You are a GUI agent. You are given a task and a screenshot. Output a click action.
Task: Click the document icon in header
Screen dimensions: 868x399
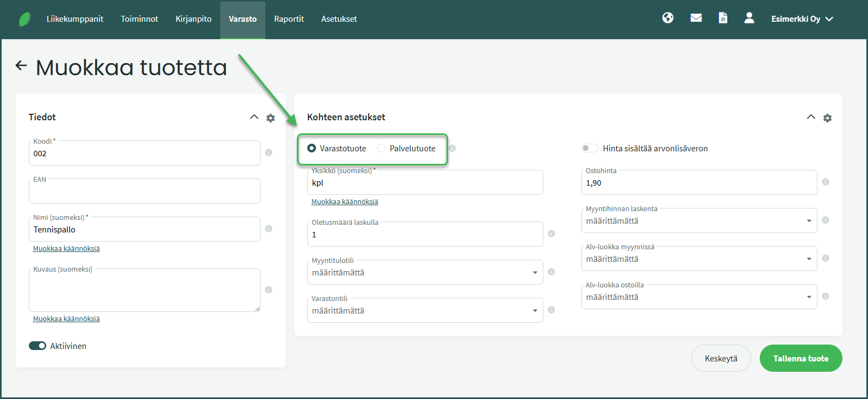pyautogui.click(x=723, y=19)
